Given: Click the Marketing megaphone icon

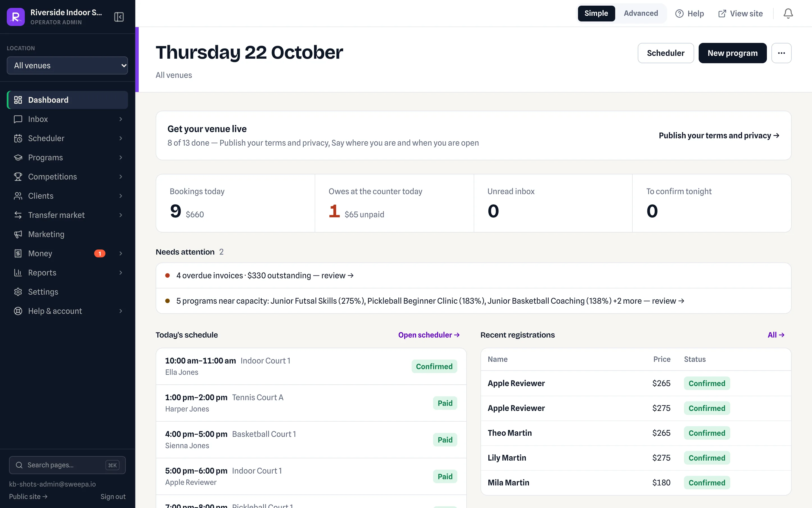Looking at the screenshot, I should pos(18,234).
